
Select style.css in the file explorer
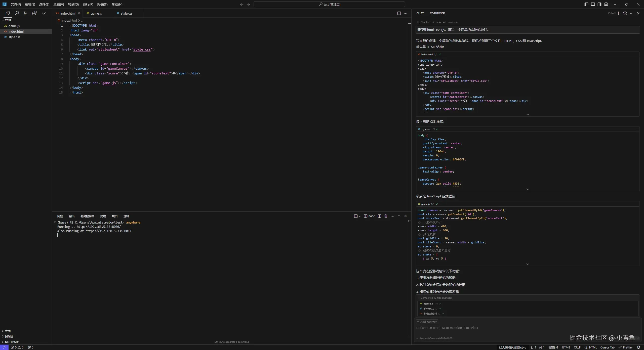(x=14, y=37)
